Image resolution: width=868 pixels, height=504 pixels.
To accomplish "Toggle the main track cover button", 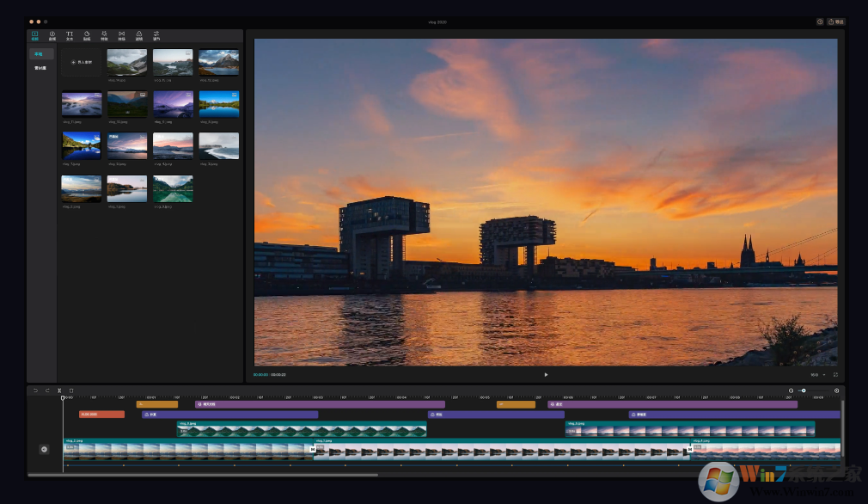I will pyautogui.click(x=44, y=449).
